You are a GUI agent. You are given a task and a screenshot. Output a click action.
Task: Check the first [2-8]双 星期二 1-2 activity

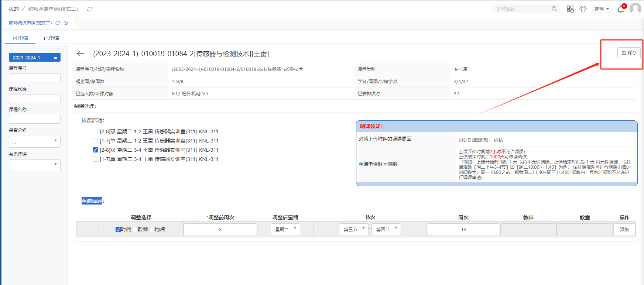tap(95, 131)
